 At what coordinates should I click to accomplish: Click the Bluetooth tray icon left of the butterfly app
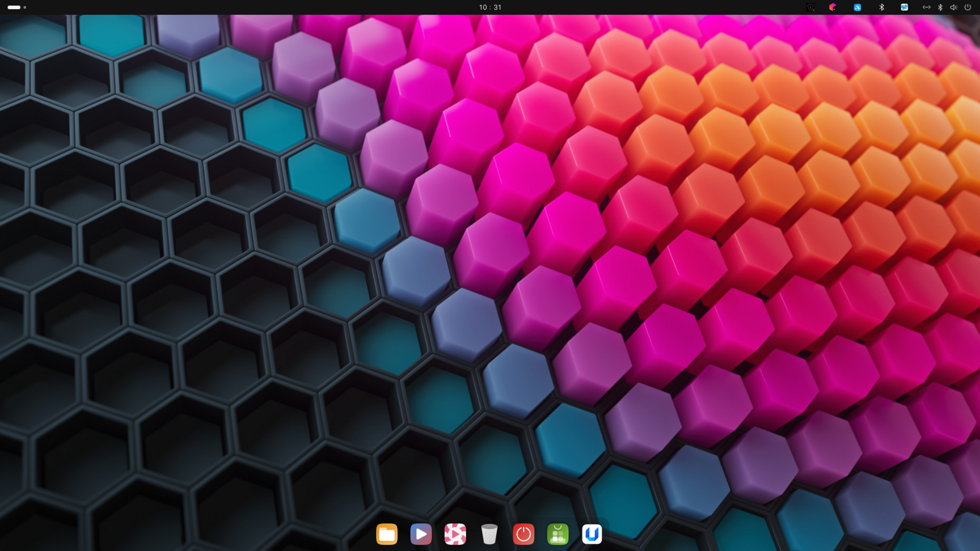881,7
